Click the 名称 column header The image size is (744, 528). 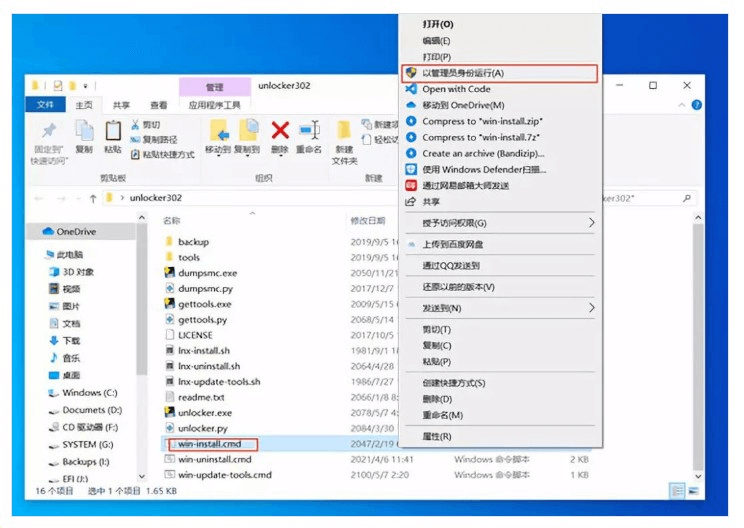click(172, 221)
